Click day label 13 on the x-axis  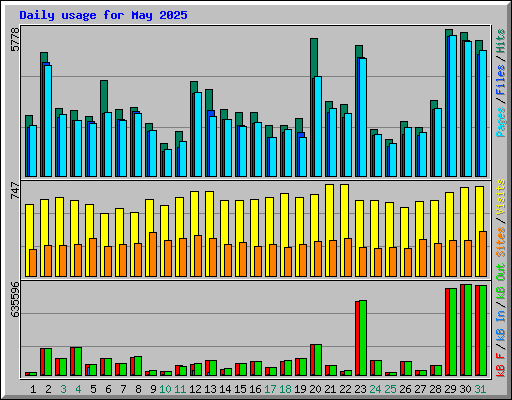coord(210,389)
